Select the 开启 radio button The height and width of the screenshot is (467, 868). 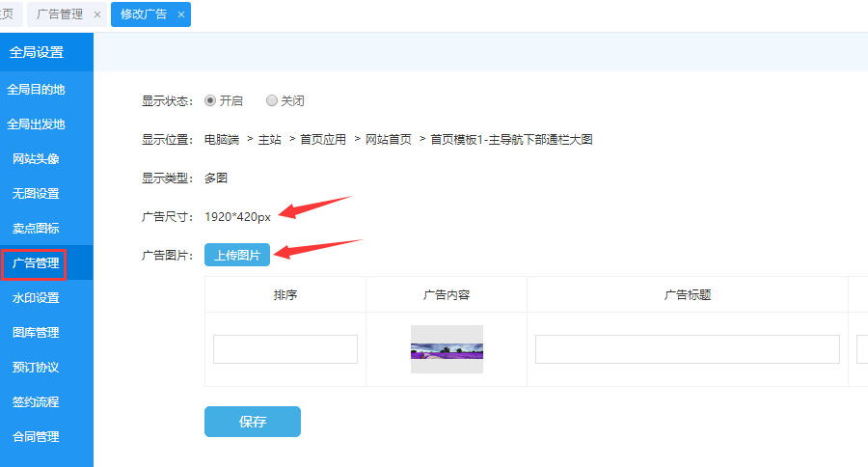pyautogui.click(x=210, y=100)
